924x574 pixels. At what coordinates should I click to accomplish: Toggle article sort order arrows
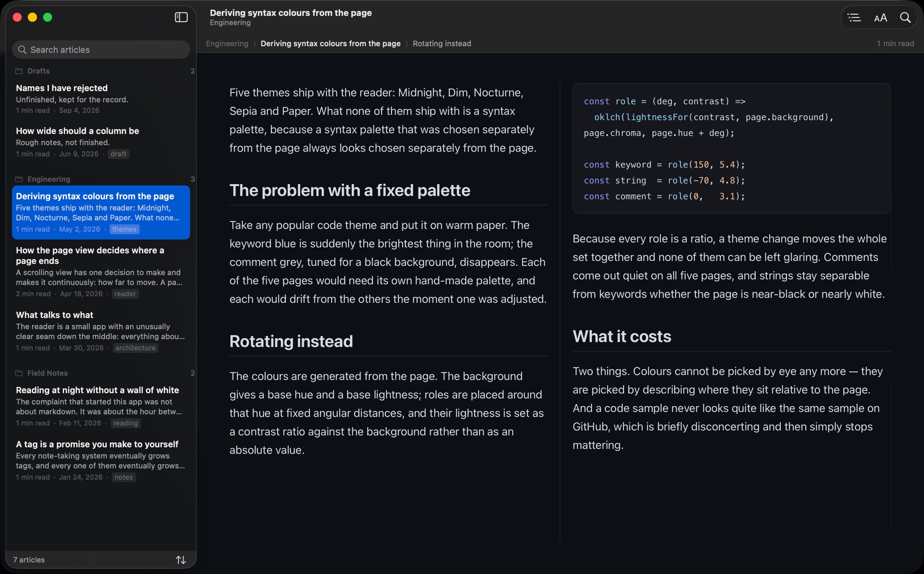pos(181,560)
